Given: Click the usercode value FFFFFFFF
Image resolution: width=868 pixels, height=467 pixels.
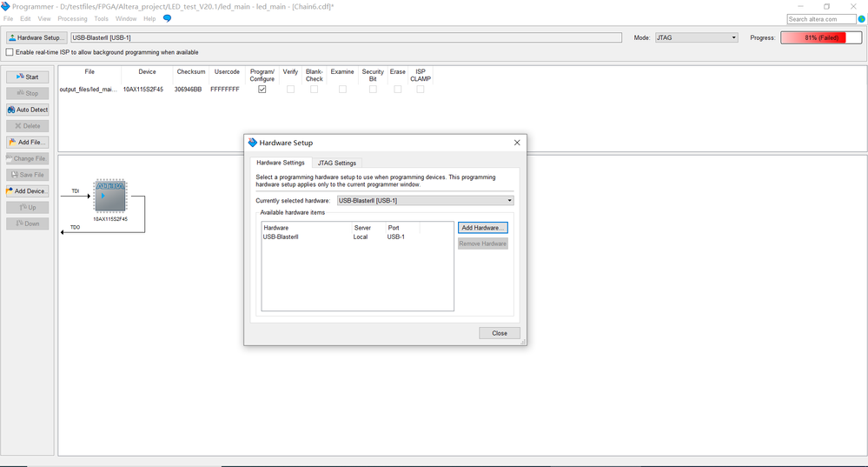Looking at the screenshot, I should pyautogui.click(x=225, y=90).
